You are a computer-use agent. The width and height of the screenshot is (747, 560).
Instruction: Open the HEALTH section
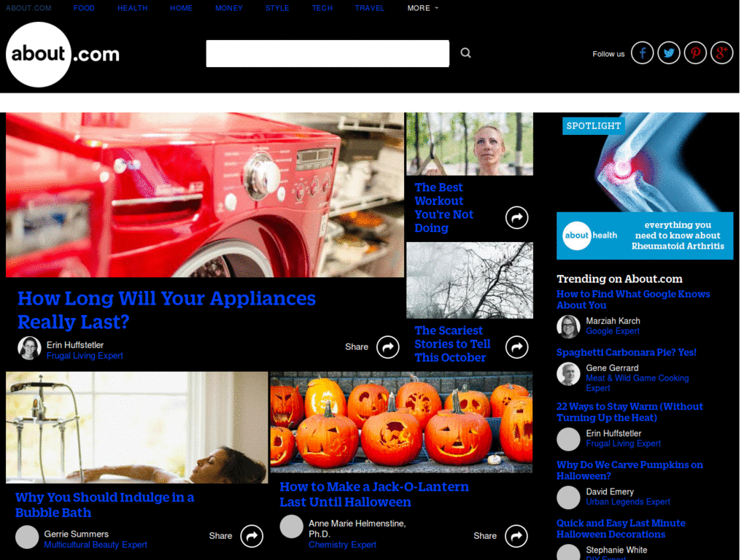pyautogui.click(x=133, y=8)
